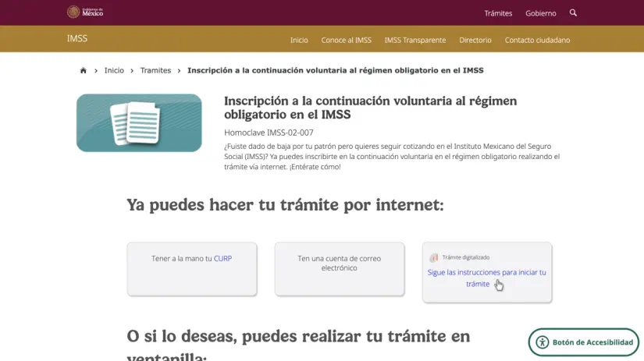The image size is (644, 361).
Task: Click the IMSS site title
Action: pyautogui.click(x=77, y=38)
